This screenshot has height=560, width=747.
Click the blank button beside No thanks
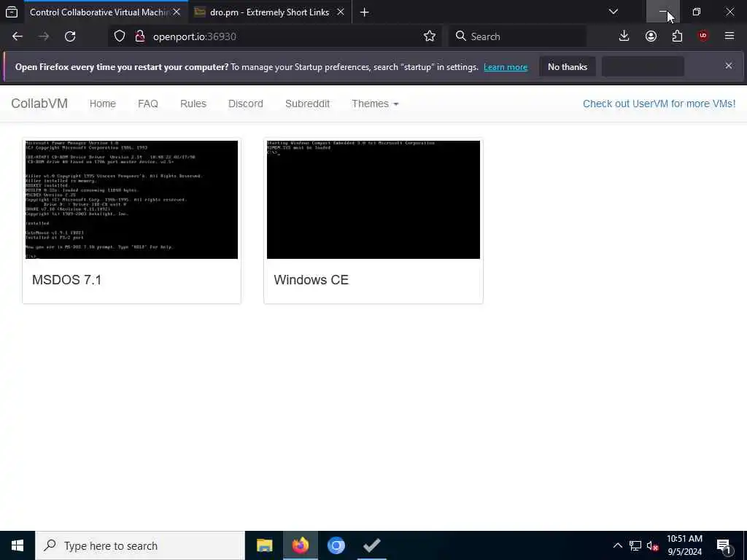pos(643,66)
